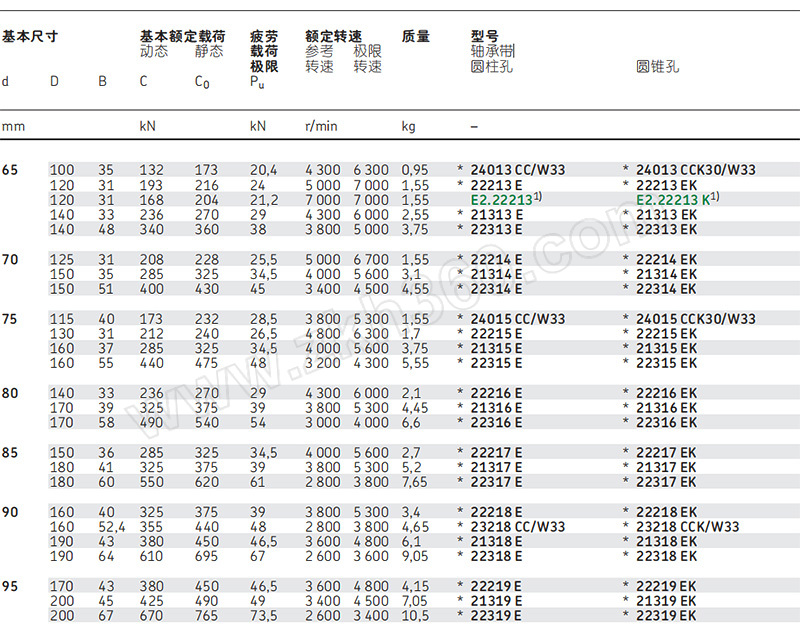
Task: Click bore diameter group value 80
Action: [10, 394]
